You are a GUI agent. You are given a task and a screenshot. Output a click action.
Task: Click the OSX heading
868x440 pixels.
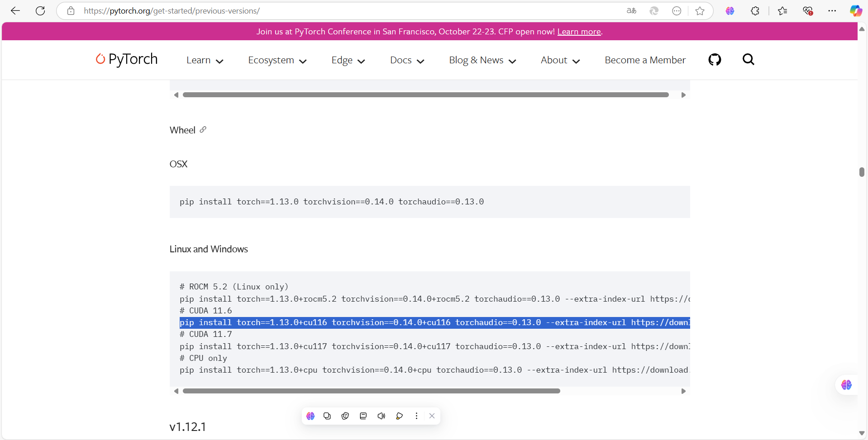pos(178,164)
